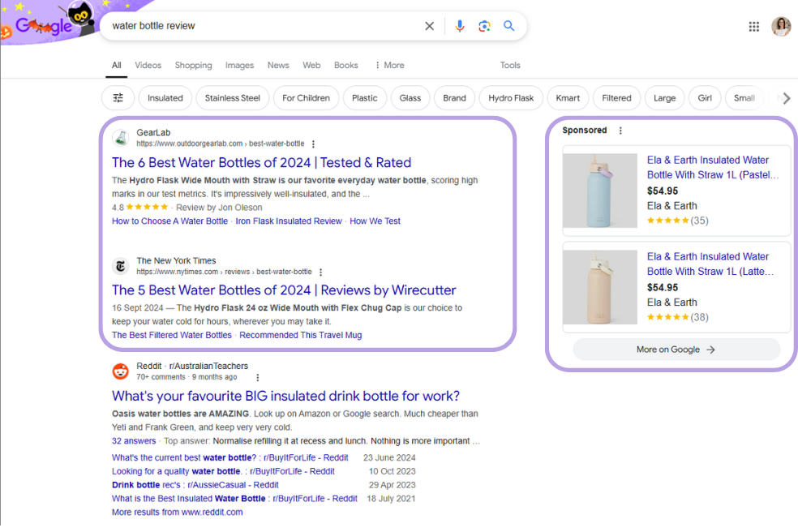Enable the Hydro Flask filter

click(510, 97)
